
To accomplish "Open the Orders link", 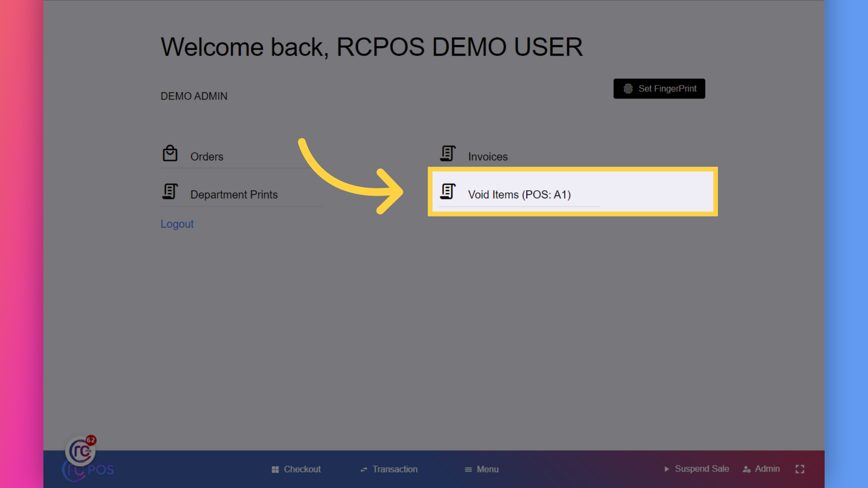I will pos(207,157).
